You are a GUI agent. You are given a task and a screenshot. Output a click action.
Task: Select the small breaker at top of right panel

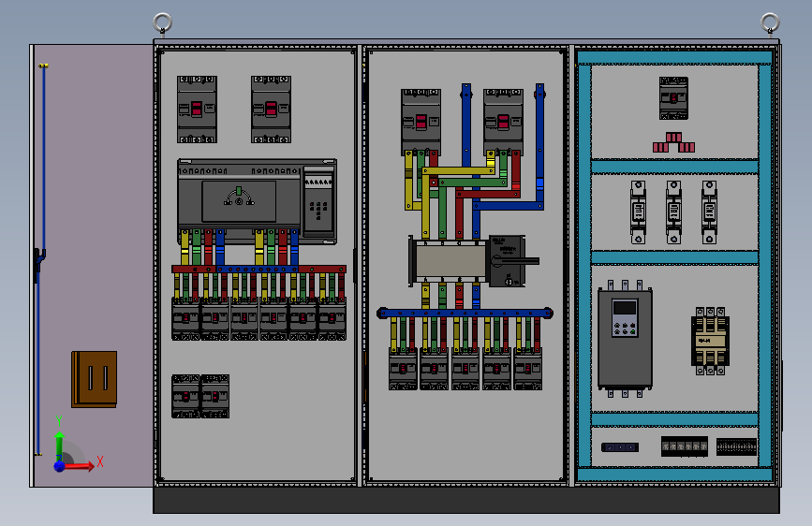coord(673,98)
